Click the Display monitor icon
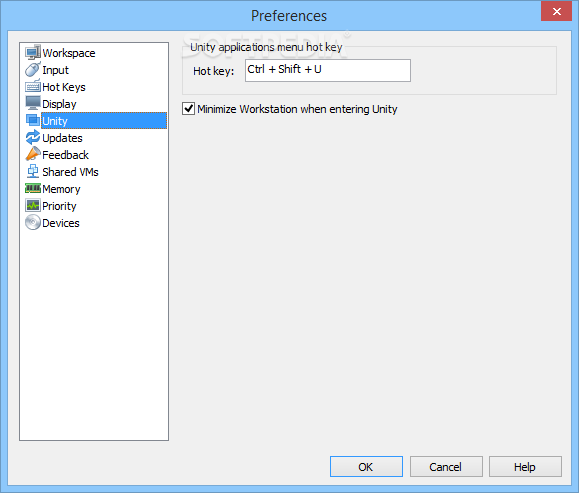Image resolution: width=579 pixels, height=493 pixels. coord(33,103)
